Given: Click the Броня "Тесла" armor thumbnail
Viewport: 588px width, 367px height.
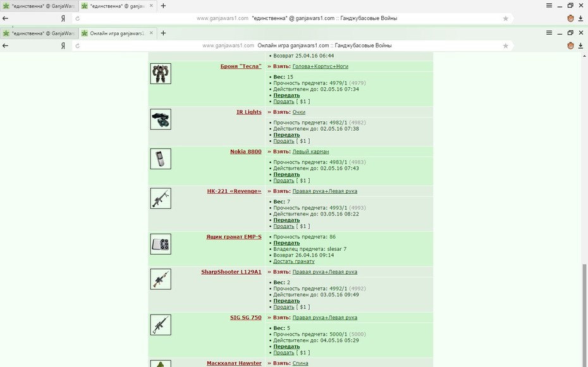Looking at the screenshot, I should (161, 73).
